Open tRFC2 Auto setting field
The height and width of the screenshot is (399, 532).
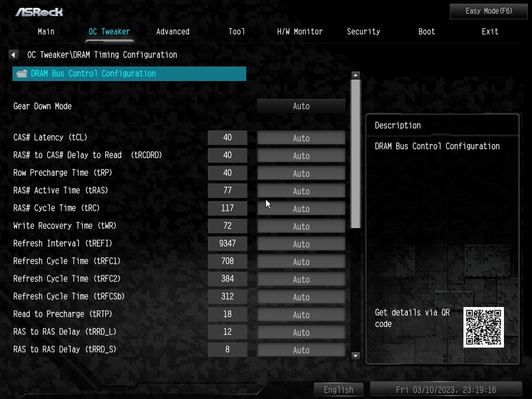tap(301, 279)
